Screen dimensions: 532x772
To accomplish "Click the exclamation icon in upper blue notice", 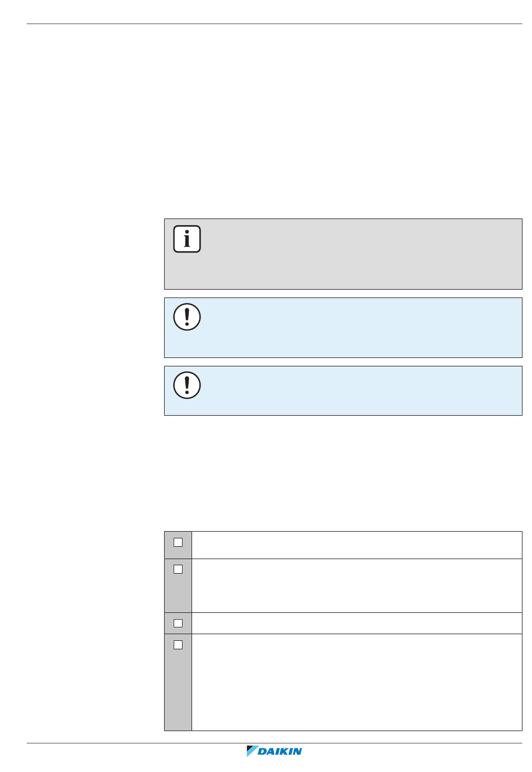I will 187,317.
